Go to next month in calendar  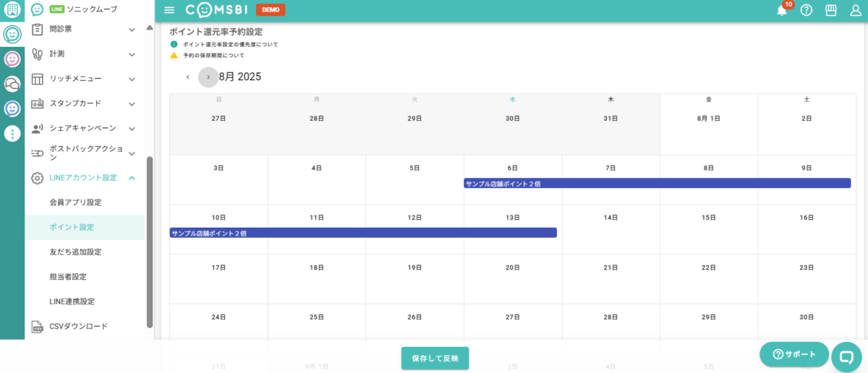[208, 77]
